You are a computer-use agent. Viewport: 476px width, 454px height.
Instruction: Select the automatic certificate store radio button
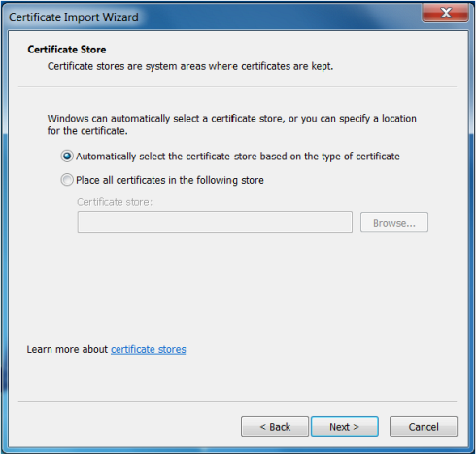(67, 157)
